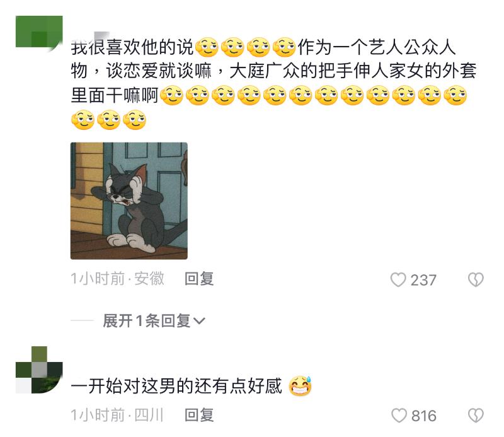The width and height of the screenshot is (504, 437).
Task: Dislike the Sichuan comment with broken heart
Action: point(476,416)
